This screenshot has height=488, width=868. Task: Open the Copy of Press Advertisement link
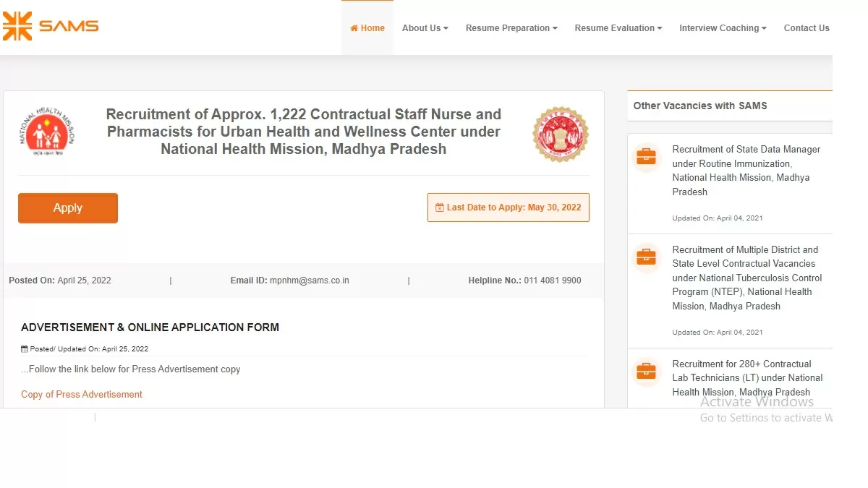coord(82,395)
